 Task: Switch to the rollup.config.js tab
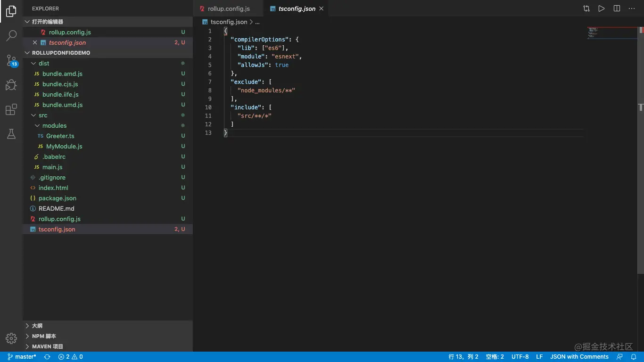click(228, 8)
